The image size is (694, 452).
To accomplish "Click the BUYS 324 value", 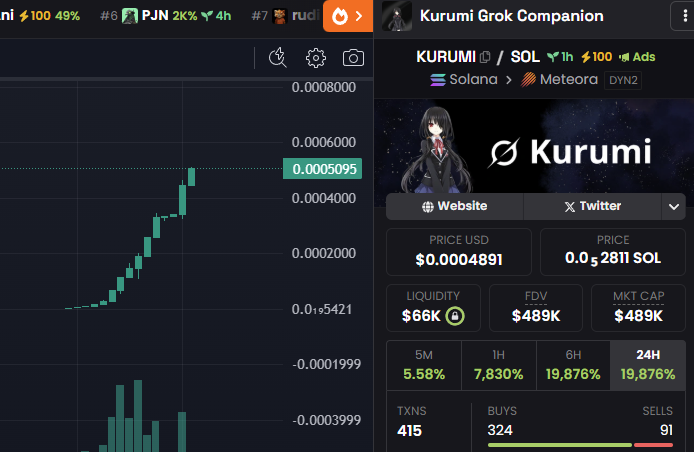I will click(500, 430).
